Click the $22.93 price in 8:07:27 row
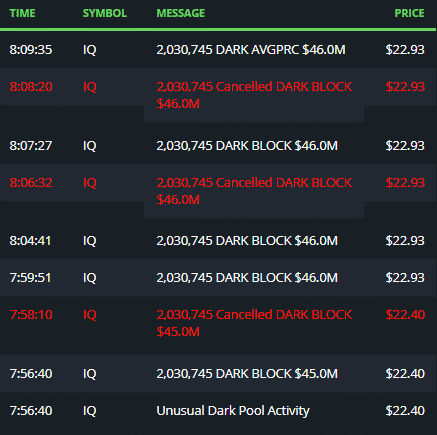437x435 pixels. pos(405,146)
